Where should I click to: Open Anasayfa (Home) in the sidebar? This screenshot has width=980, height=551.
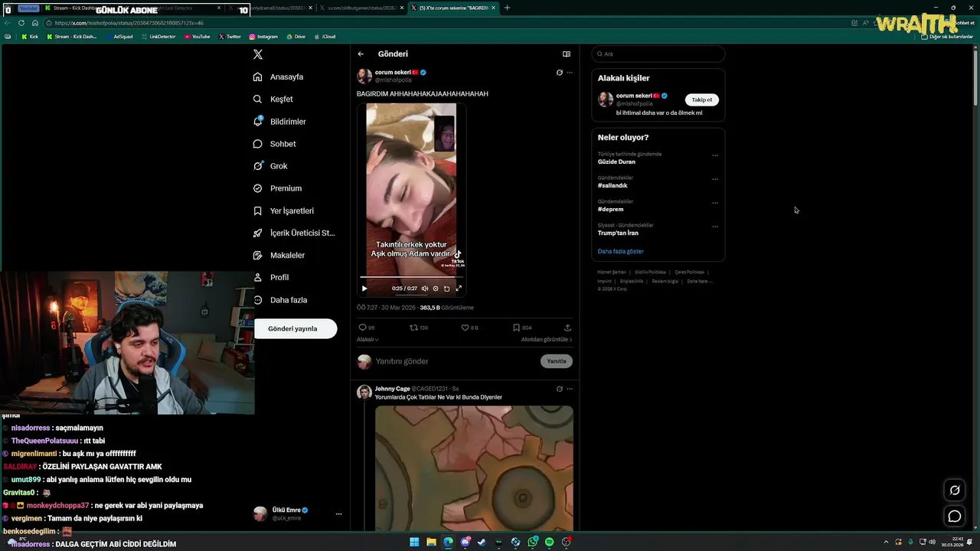(279, 77)
